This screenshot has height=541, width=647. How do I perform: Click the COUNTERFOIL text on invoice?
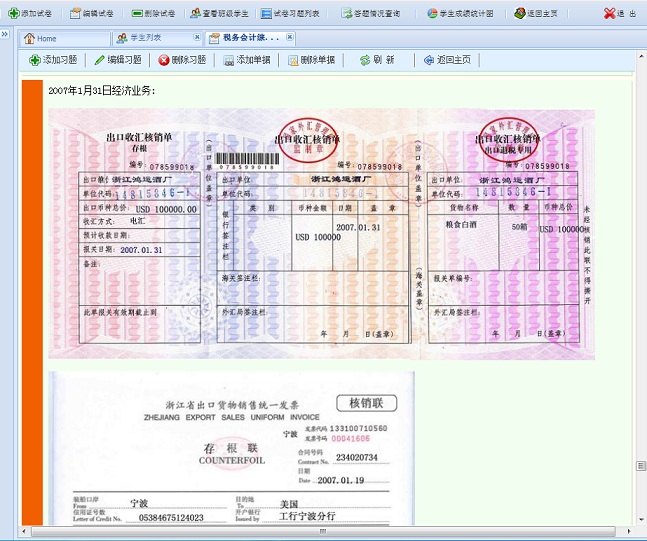pos(231,461)
